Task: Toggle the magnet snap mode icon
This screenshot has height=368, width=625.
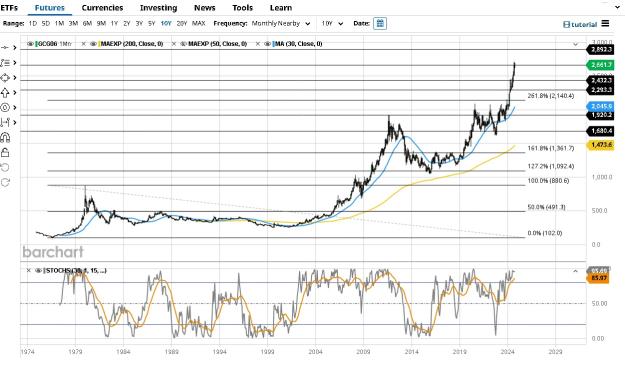Action: (x=5, y=138)
